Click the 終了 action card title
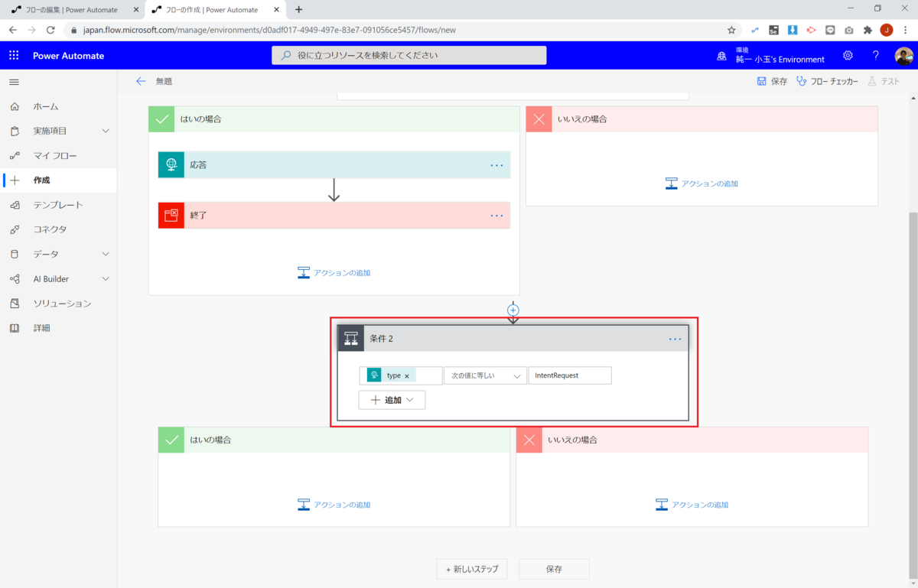Screen dimensions: 918x588 [x=198, y=215]
